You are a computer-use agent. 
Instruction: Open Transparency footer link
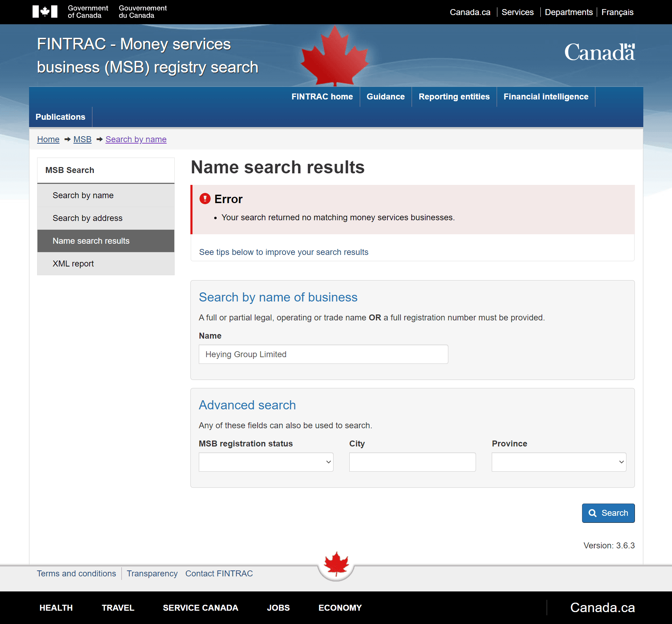click(152, 574)
